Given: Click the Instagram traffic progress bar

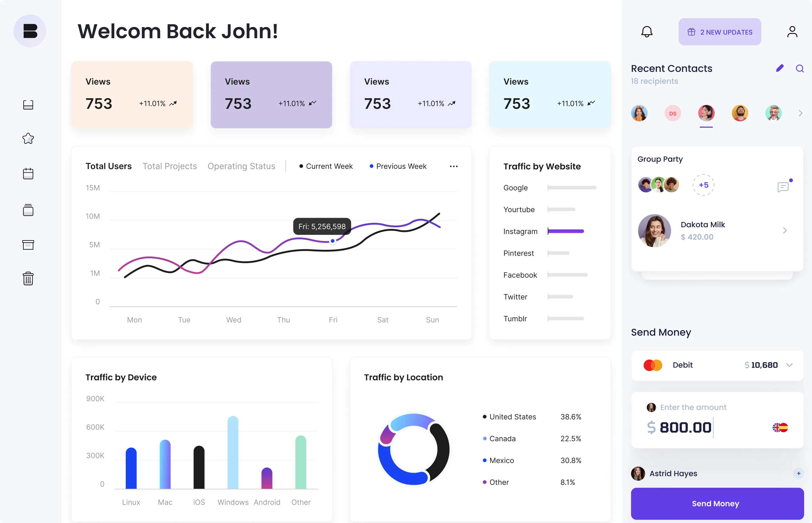Looking at the screenshot, I should click(x=566, y=231).
